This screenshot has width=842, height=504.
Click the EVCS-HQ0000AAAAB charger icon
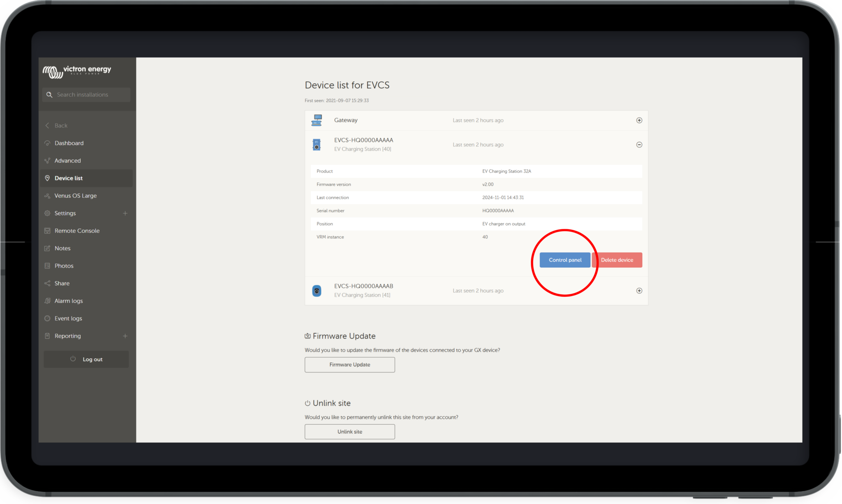(317, 291)
